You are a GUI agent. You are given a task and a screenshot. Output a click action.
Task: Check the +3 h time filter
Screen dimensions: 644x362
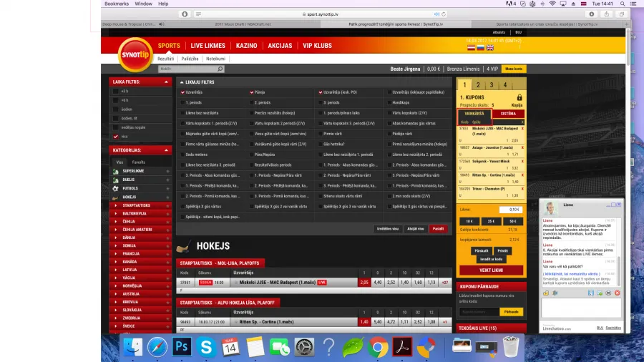(x=115, y=91)
